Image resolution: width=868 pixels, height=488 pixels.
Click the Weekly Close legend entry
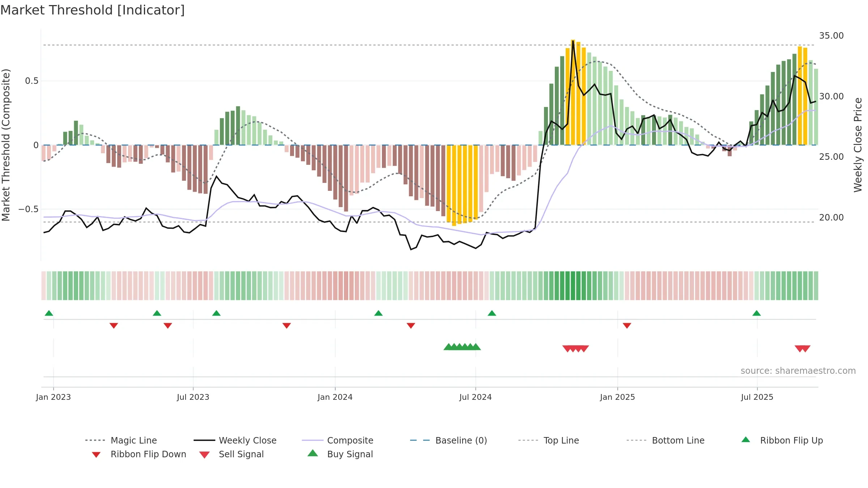point(235,440)
